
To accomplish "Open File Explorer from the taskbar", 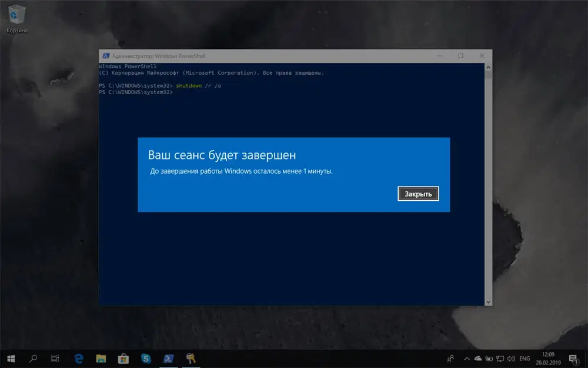I will [x=102, y=357].
